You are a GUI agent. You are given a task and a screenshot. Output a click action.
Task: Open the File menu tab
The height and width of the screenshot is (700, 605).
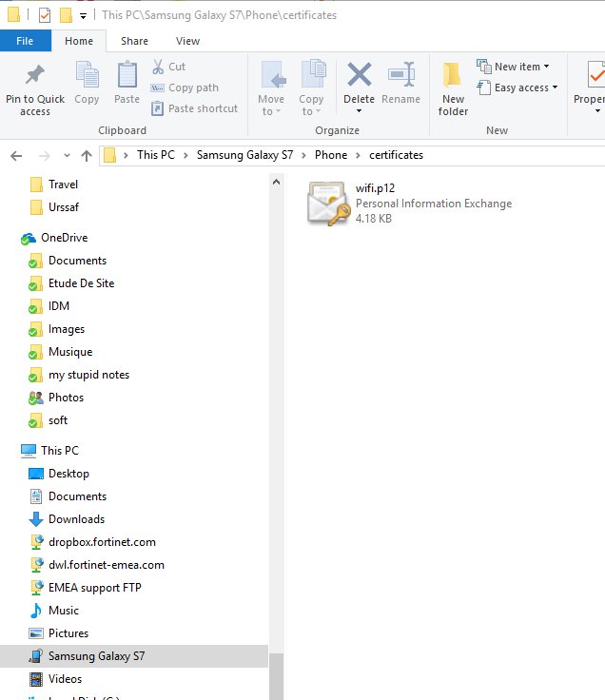point(25,41)
